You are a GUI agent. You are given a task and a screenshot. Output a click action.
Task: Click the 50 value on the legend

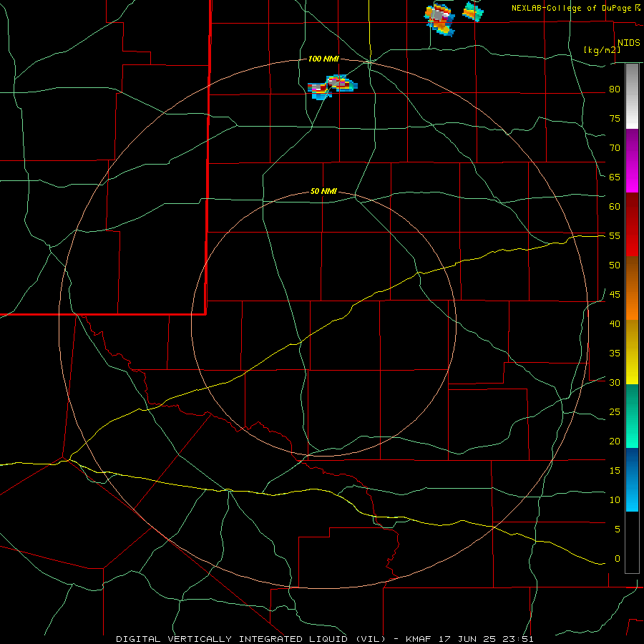point(615,265)
